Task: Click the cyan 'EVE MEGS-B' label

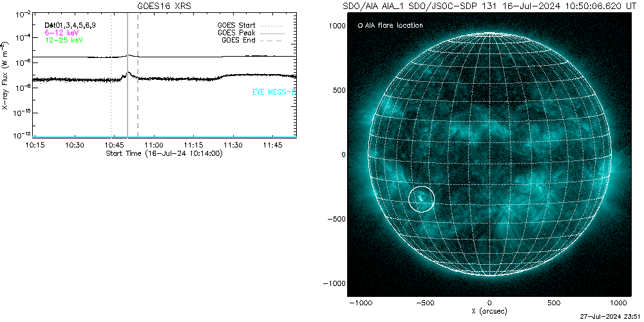Action: tap(274, 92)
